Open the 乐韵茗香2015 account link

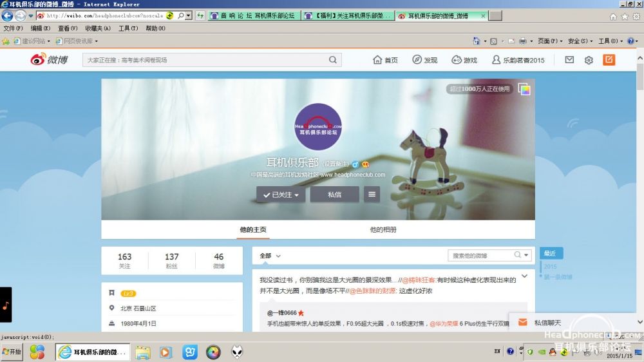coord(518,60)
